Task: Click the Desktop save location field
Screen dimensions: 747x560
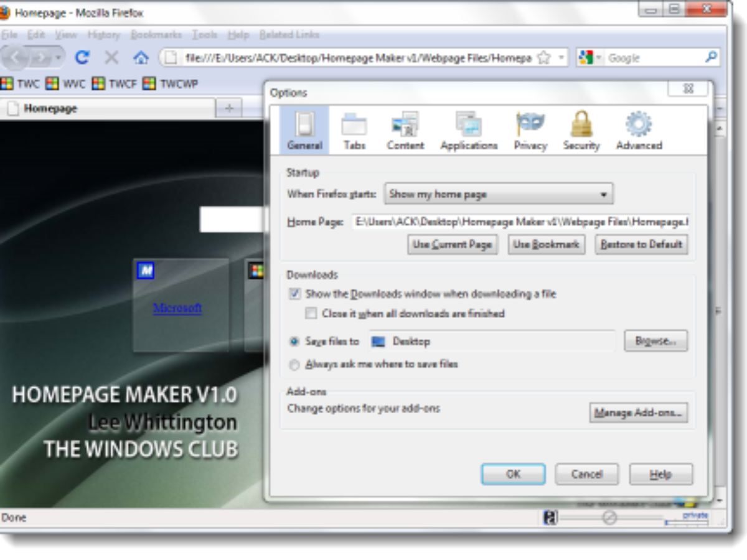Action: (492, 341)
